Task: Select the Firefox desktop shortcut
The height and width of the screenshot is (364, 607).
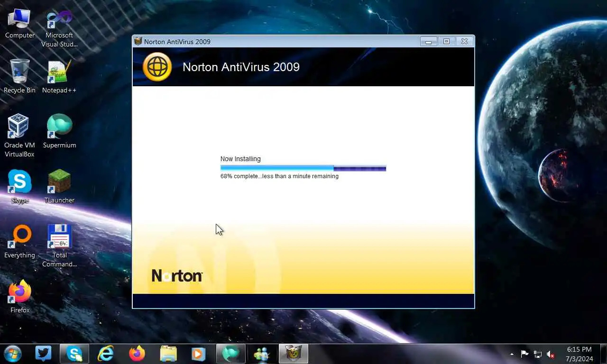Action: point(19,297)
